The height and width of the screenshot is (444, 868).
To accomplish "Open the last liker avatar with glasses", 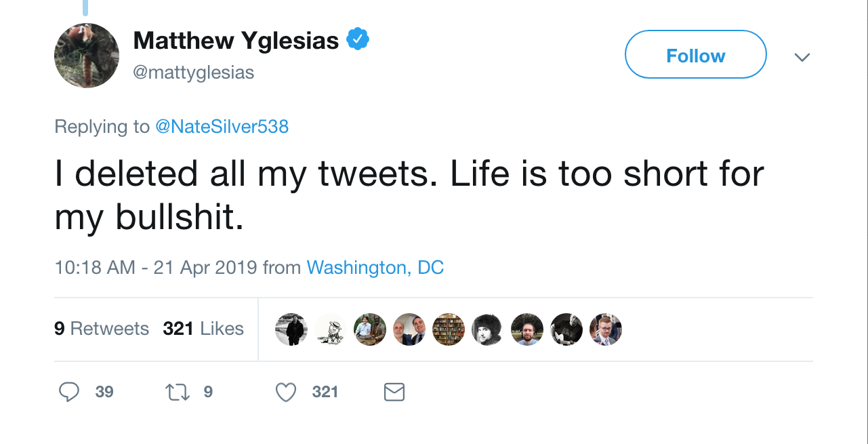I will click(x=606, y=329).
